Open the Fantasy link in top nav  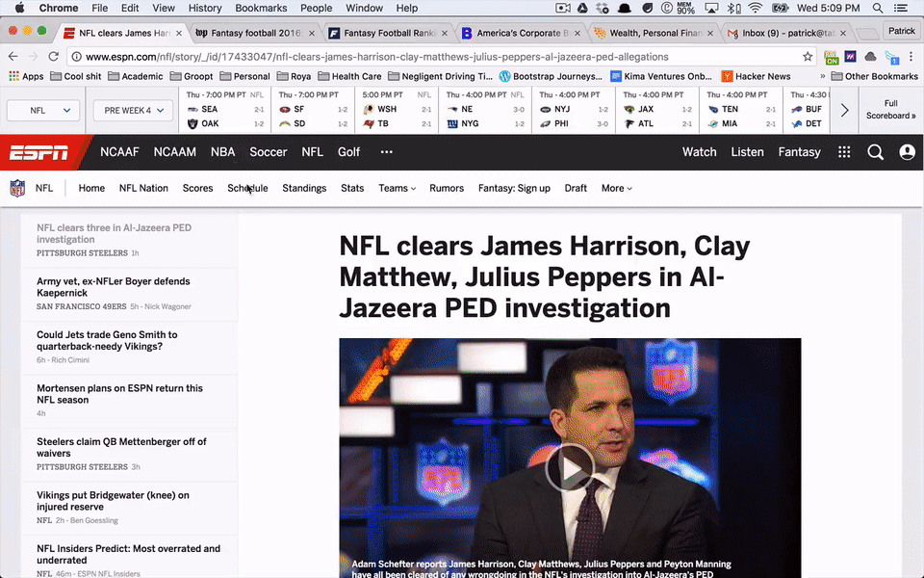coord(799,152)
